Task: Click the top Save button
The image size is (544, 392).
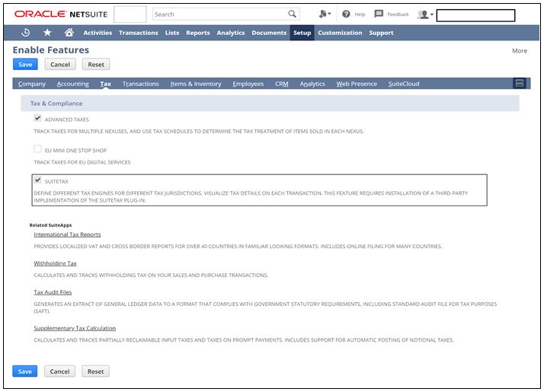Action: 25,65
